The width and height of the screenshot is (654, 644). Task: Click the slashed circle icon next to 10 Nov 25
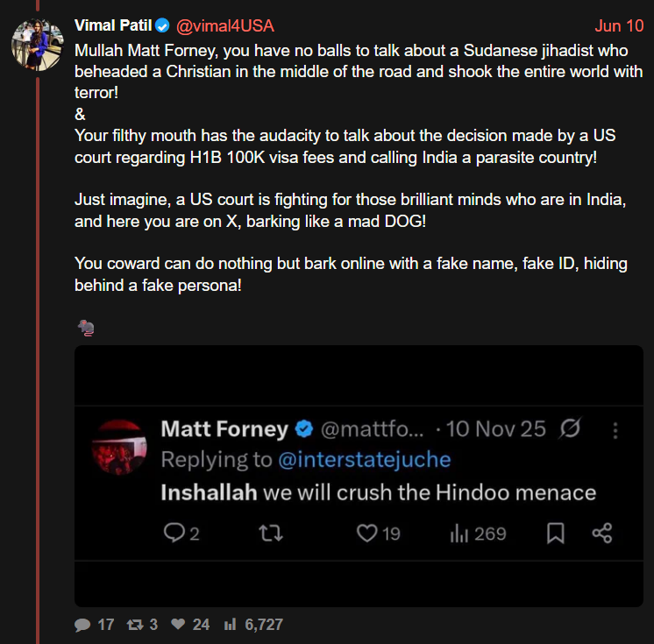click(570, 428)
